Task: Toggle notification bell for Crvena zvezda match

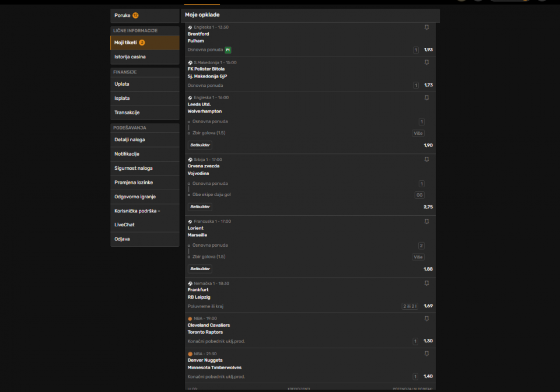Action: pos(426,159)
